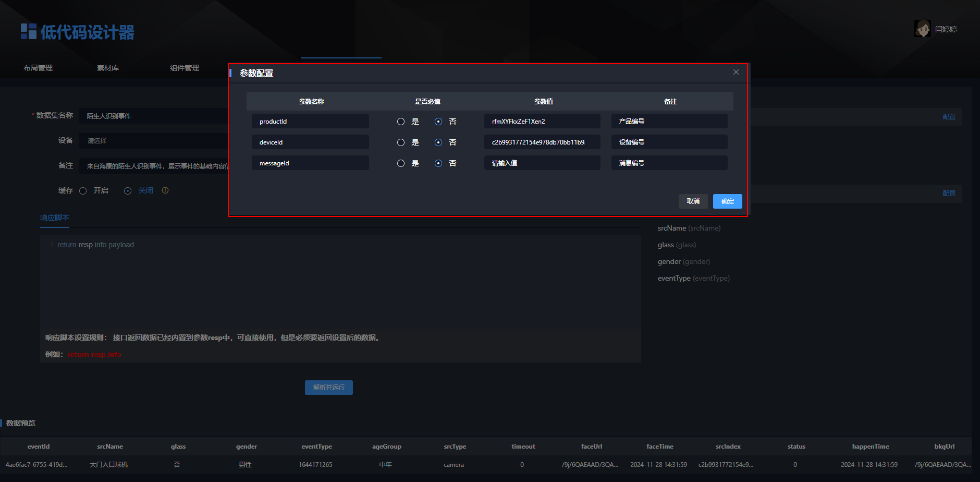Click the 设备编号 remark field

(669, 142)
